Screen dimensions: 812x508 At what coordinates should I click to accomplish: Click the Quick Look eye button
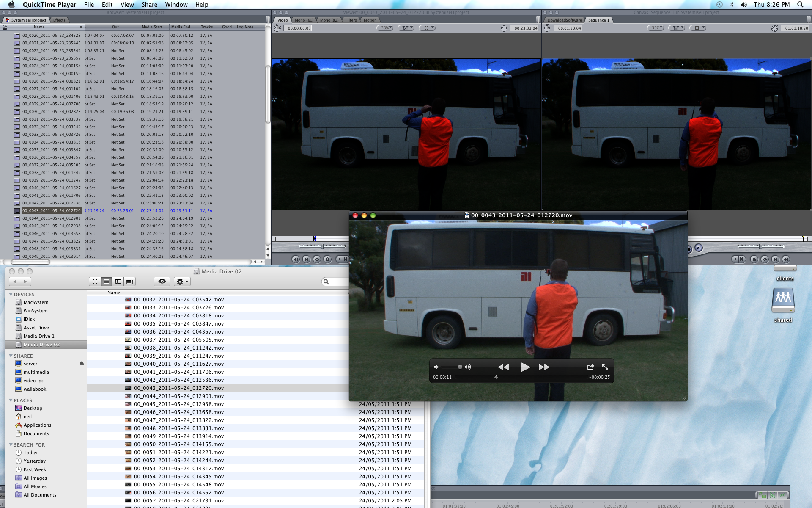[162, 282]
